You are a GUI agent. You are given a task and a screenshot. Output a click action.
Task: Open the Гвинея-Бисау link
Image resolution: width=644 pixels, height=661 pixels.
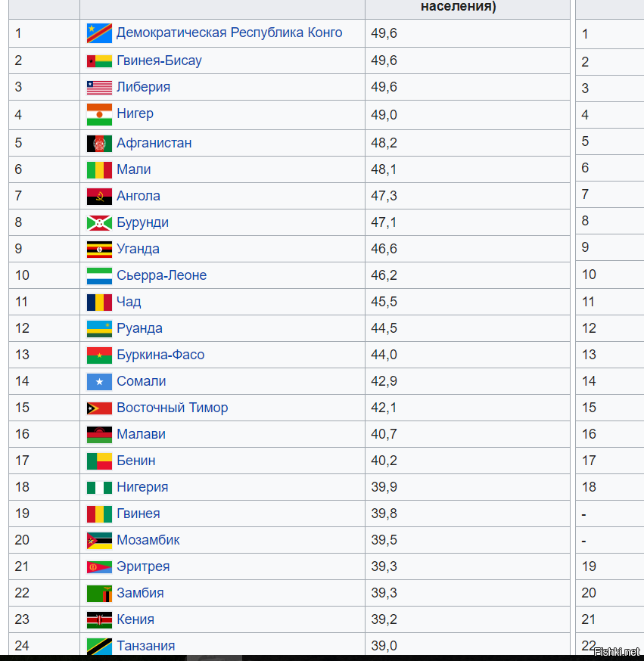click(159, 61)
